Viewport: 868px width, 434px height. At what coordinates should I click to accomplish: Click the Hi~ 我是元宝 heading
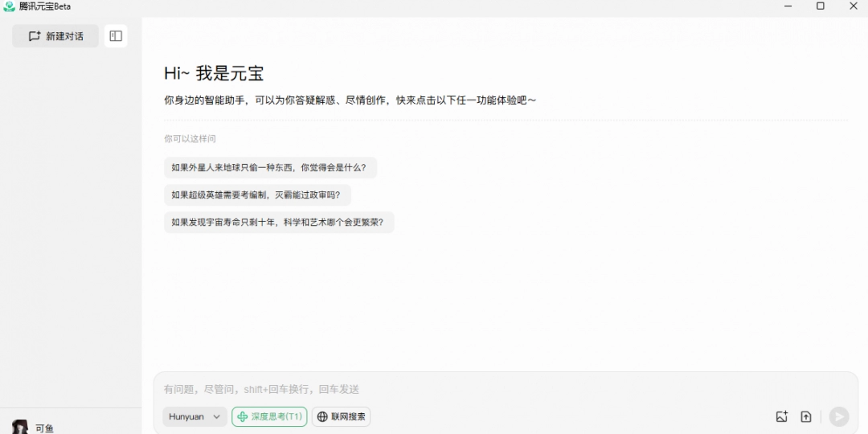pos(214,73)
